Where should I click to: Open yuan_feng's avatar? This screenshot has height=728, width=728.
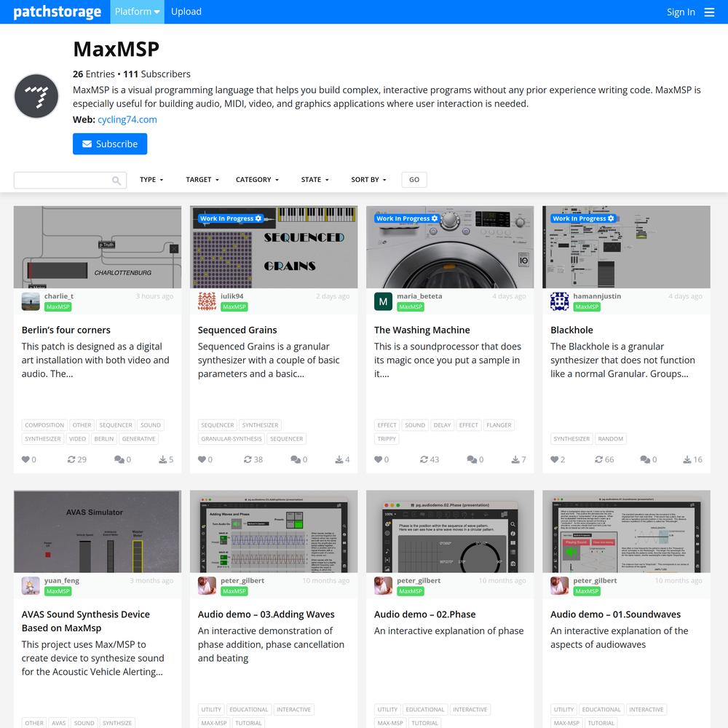click(31, 586)
